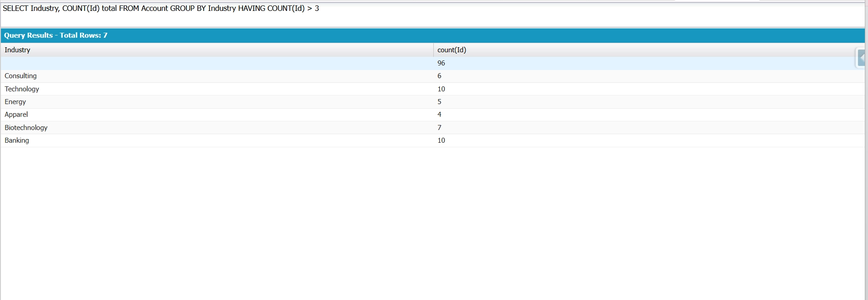Click the SOQL query text input
Screen dimensions: 868x300
pyautogui.click(x=432, y=15)
